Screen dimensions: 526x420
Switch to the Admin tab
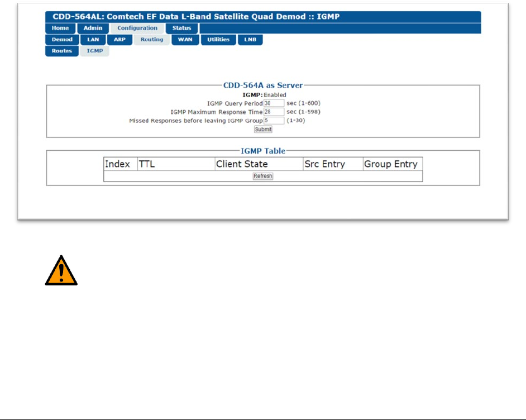(x=93, y=28)
